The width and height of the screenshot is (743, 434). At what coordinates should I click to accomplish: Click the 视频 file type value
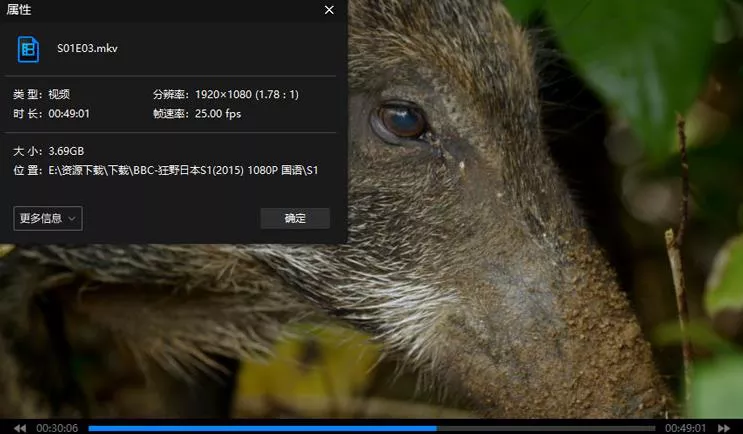(59, 94)
